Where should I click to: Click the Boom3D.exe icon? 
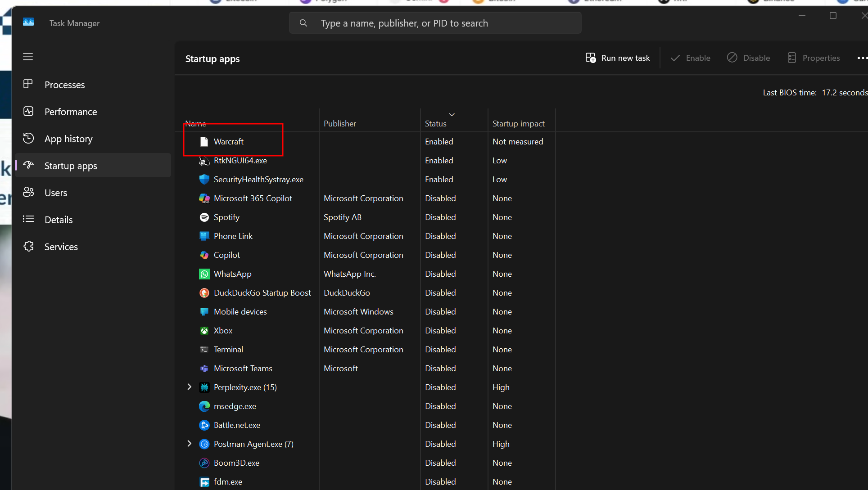pyautogui.click(x=204, y=463)
